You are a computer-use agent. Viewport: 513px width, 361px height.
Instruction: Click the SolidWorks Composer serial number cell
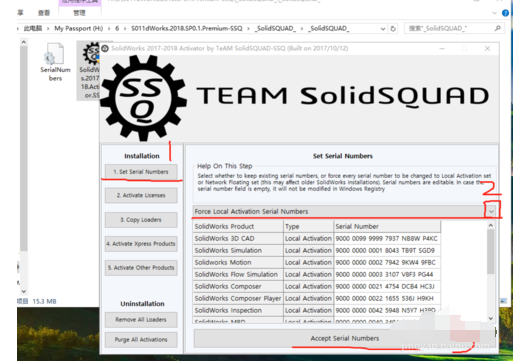tap(387, 287)
